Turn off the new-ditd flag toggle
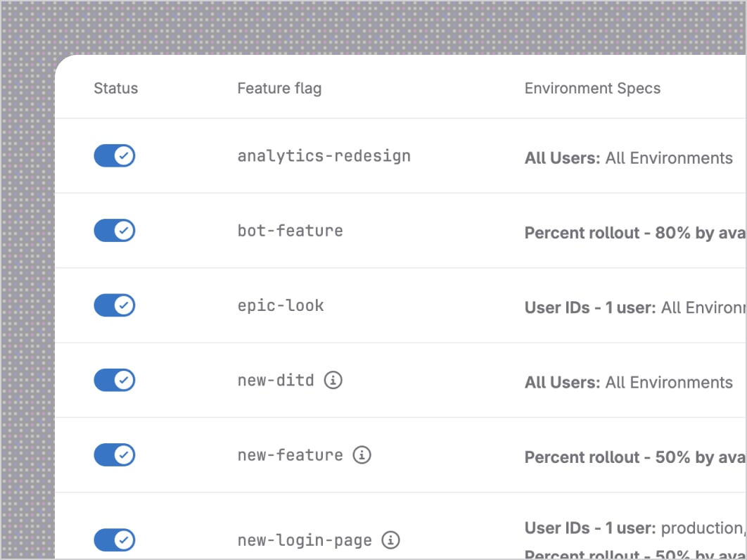Image resolution: width=747 pixels, height=560 pixels. (x=115, y=381)
